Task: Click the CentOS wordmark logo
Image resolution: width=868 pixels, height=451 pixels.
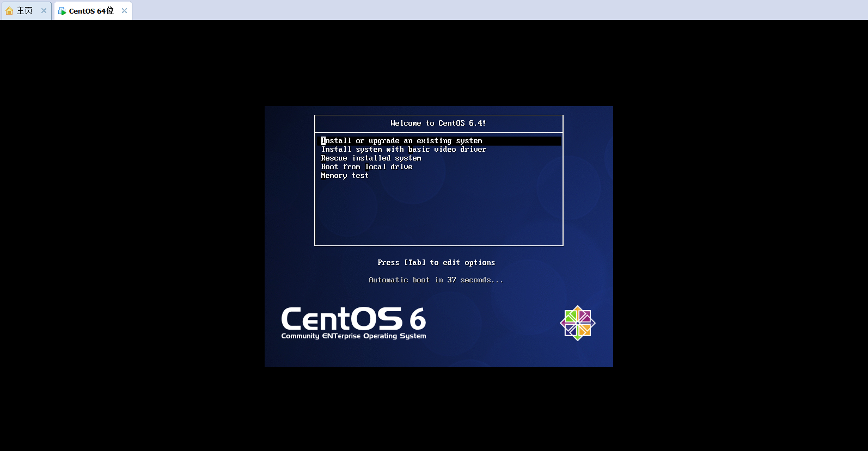Action: 341,319
